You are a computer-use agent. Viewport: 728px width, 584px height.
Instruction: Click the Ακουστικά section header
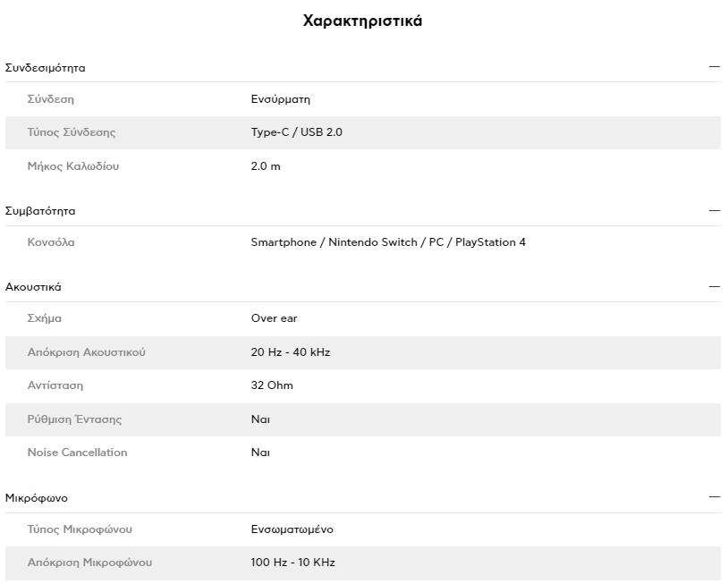point(33,287)
